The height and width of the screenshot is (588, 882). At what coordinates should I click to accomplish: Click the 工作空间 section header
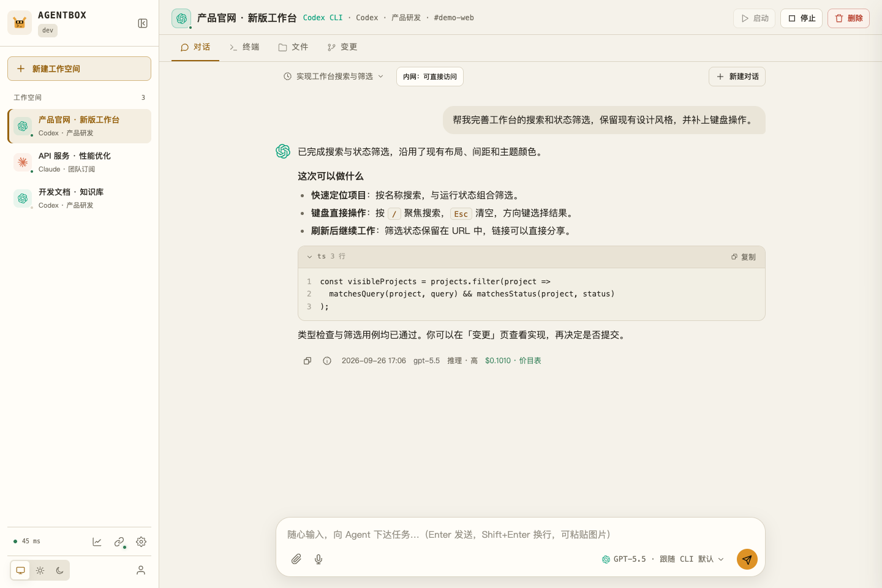(x=28, y=97)
